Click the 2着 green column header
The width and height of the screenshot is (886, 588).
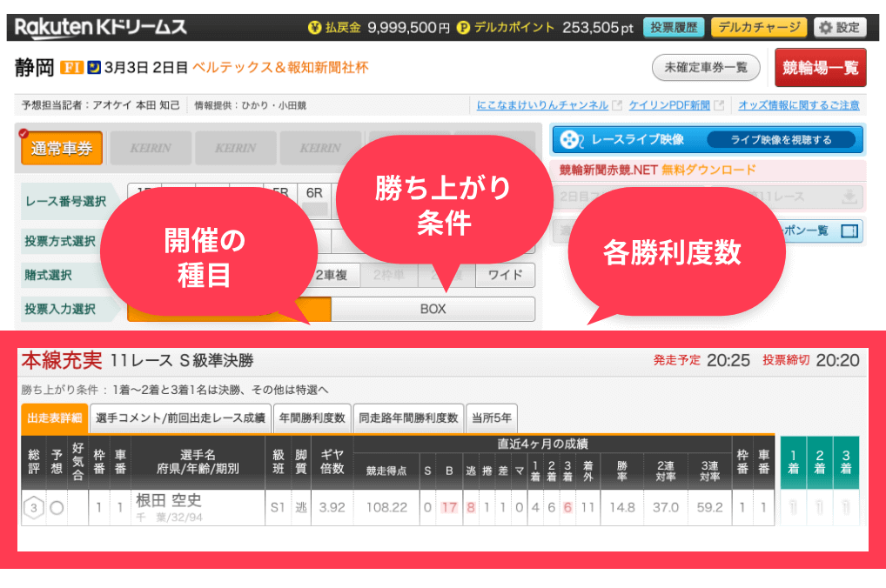820,462
